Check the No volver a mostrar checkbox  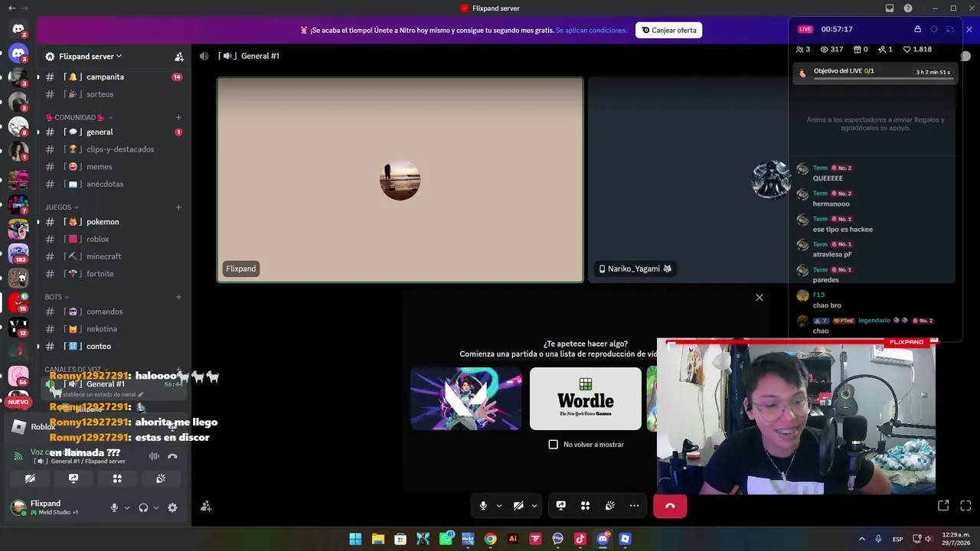click(x=554, y=445)
